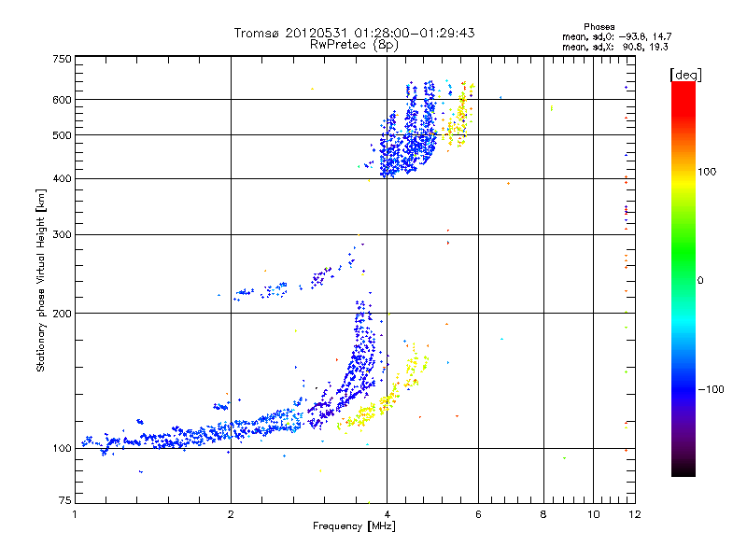This screenshot has height=560, width=747.
Task: Click the y-axis label 'Stationary phase Virtual Height [km]'
Action: tap(41, 281)
